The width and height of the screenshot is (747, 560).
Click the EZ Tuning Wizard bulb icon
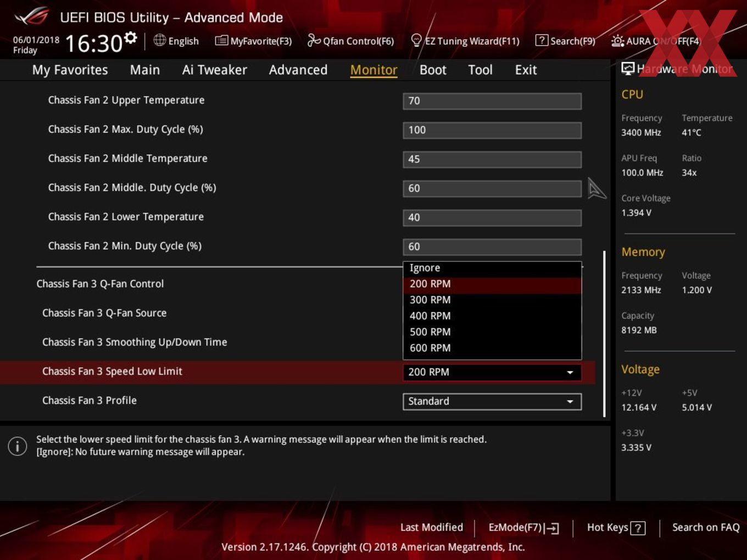416,40
